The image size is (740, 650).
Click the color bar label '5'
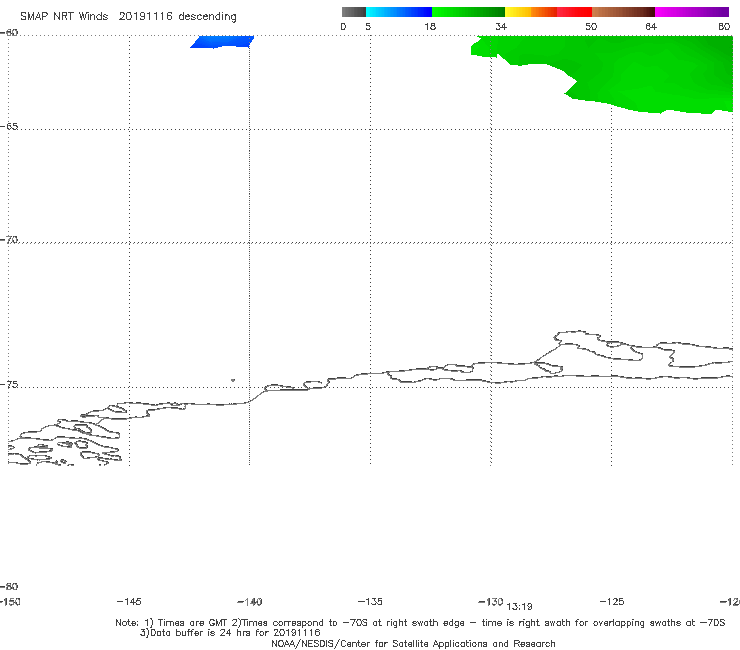[x=368, y=26]
